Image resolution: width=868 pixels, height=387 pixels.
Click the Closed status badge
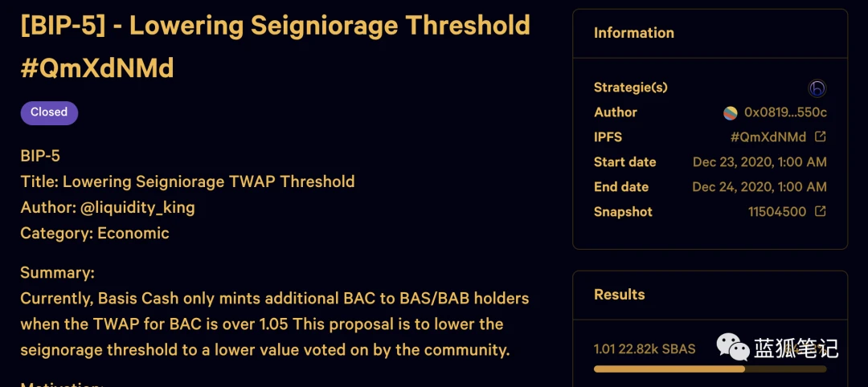click(x=49, y=112)
